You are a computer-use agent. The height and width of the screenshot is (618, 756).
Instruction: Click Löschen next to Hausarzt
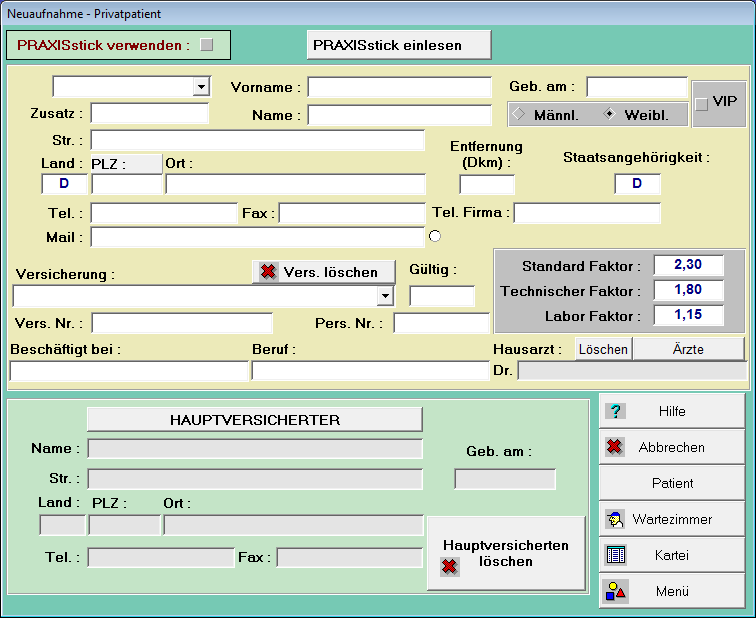603,349
